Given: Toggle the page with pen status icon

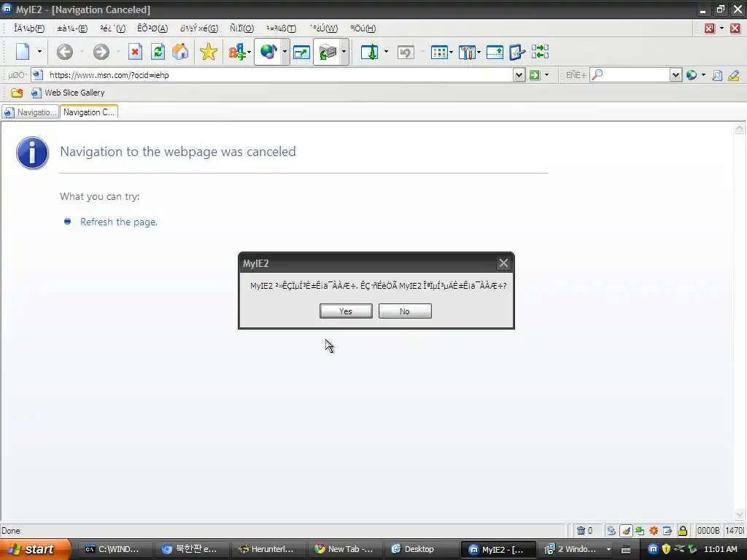Looking at the screenshot, I should pos(667,531).
